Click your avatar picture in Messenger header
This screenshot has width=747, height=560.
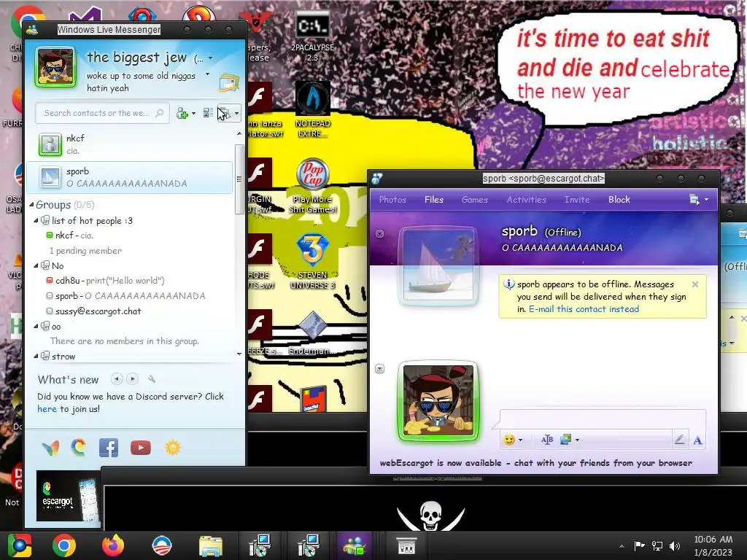55,67
